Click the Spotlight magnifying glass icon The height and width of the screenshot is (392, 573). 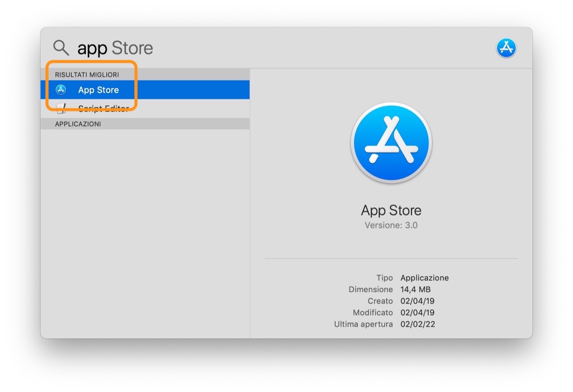point(61,47)
